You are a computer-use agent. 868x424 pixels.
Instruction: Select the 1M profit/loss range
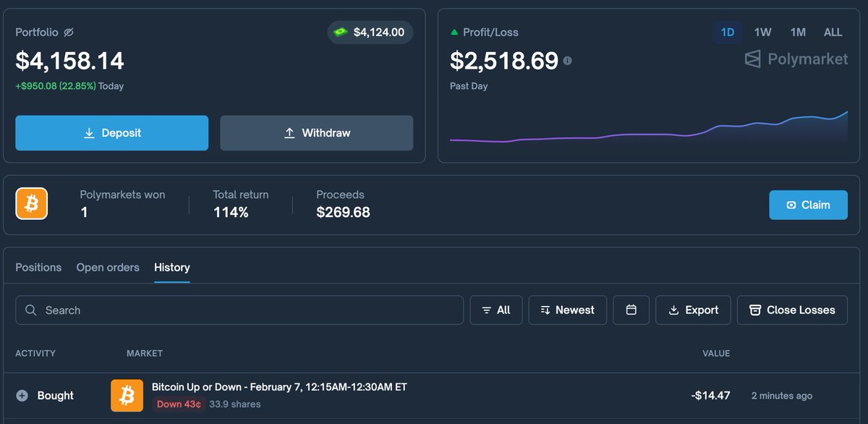(x=798, y=33)
